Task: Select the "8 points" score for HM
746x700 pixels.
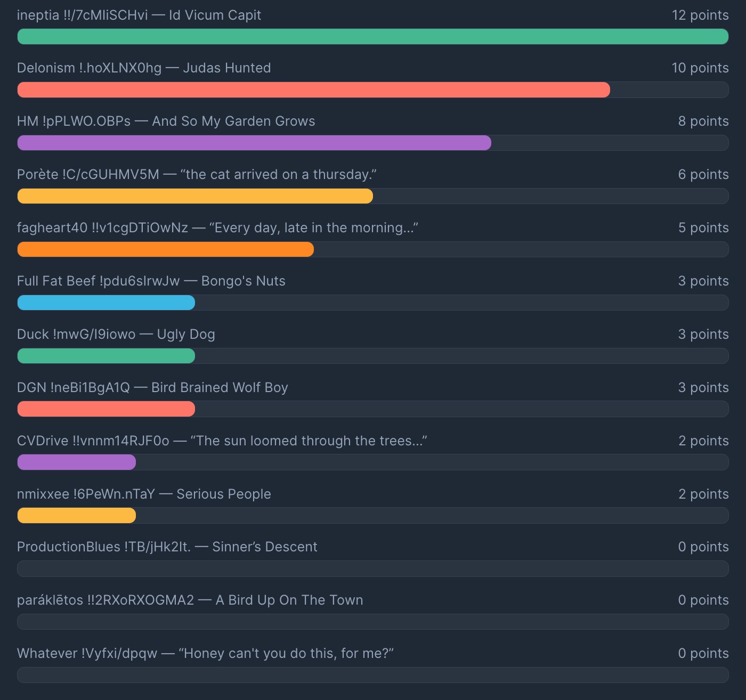Action: [x=703, y=121]
